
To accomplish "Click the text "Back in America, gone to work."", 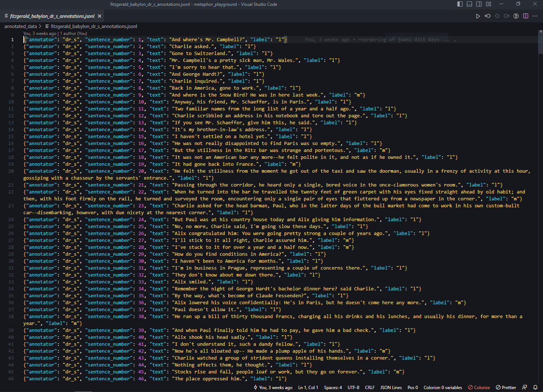I will pos(214,88).
